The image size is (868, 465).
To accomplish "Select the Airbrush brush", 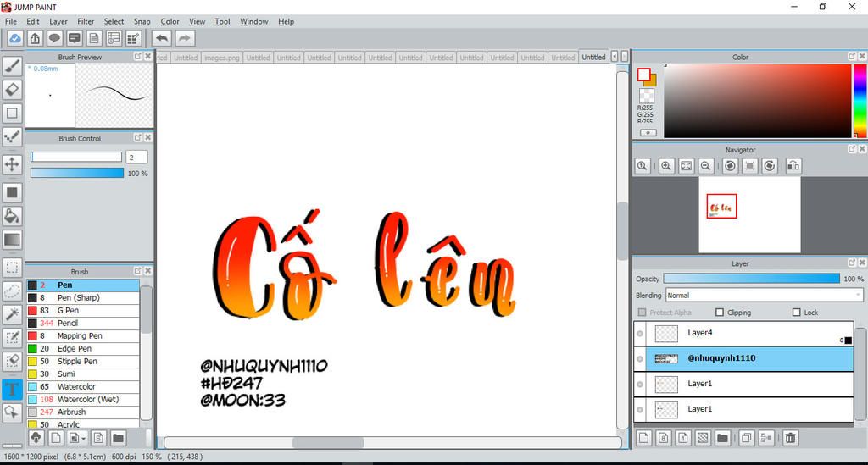I will [83, 412].
